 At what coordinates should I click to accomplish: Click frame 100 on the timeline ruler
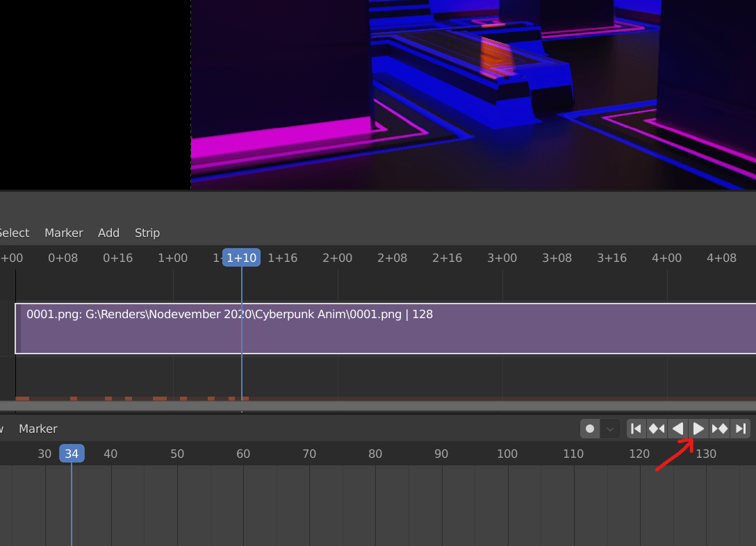[507, 453]
